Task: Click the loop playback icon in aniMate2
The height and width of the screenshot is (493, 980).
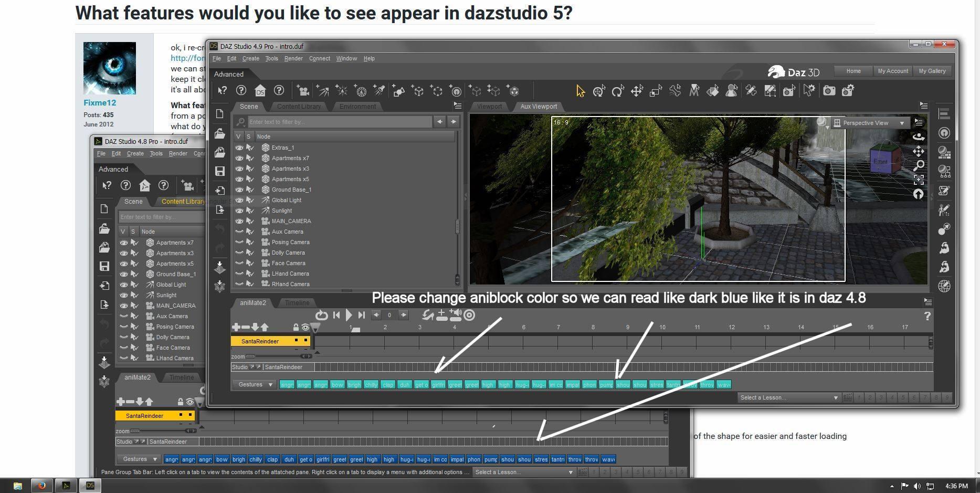Action: point(321,315)
